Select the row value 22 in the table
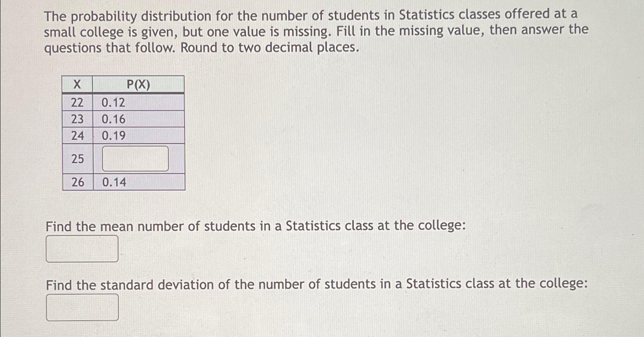The image size is (644, 337). click(x=77, y=102)
